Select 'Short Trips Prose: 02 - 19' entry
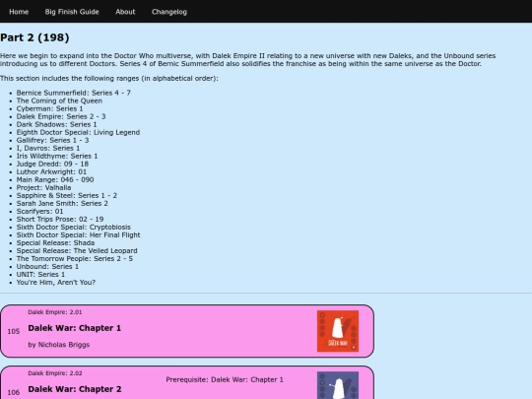This screenshot has width=532, height=399. [60, 219]
